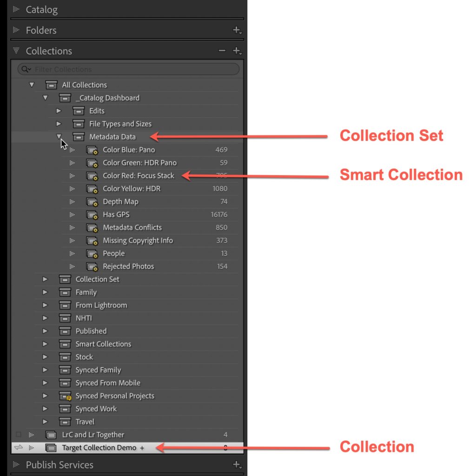Screen dimensions: 476x476
Task: Expand the Synced Family set
Action: 45,370
